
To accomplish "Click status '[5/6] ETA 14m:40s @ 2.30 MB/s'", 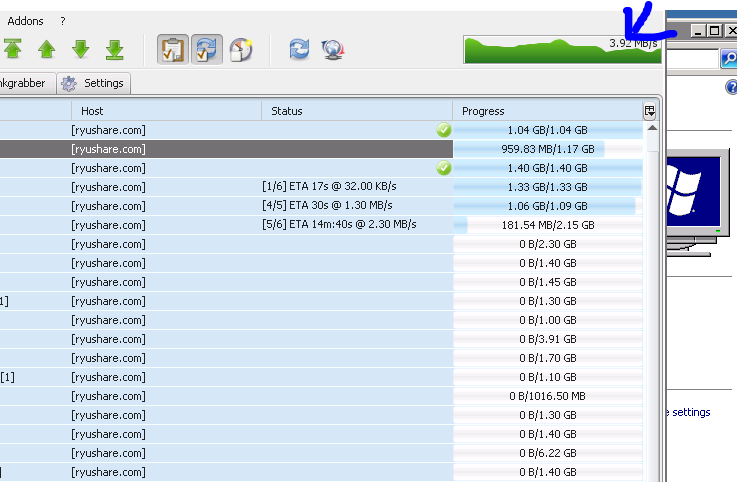I will click(339, 224).
